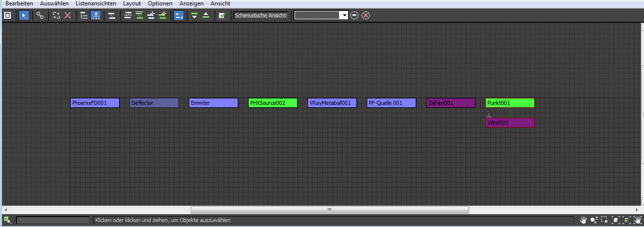This screenshot has height=227, width=644.
Task: Click the red X Delete Objects icon
Action: coord(68,15)
